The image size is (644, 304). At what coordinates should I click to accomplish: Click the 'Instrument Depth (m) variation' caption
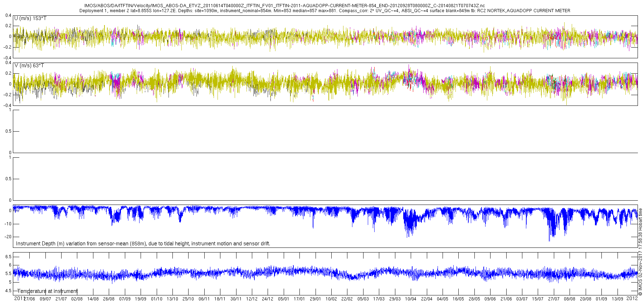[143, 244]
